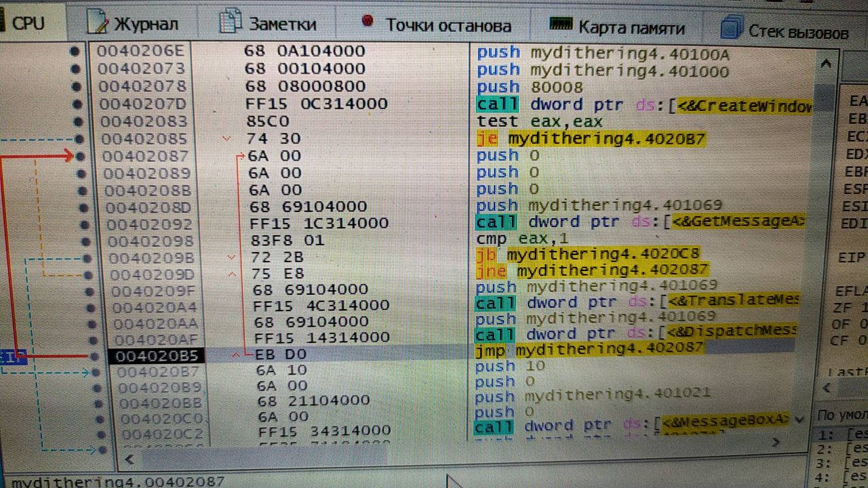Select instruction cmp eax,1
The height and width of the screenshot is (488, 868).
[x=524, y=238]
